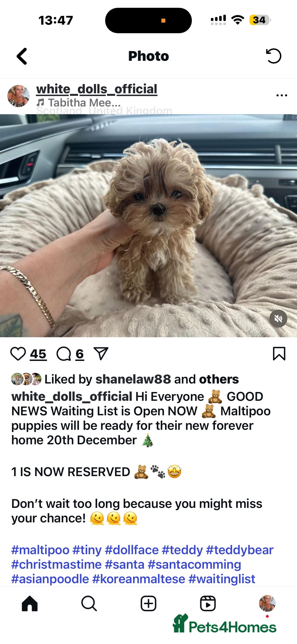Open the shanelaw88 liker profile
Image resolution: width=297 pixels, height=644 pixels.
pyautogui.click(x=133, y=379)
